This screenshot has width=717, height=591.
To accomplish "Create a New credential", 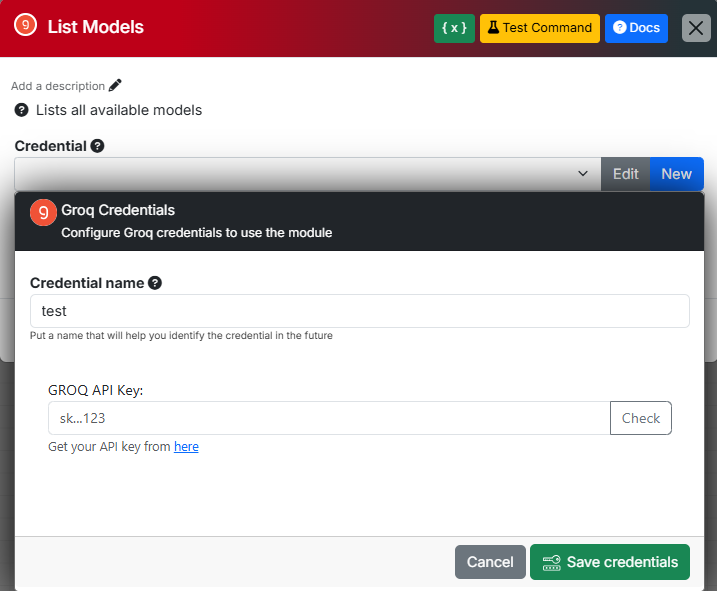I will pyautogui.click(x=676, y=174).
